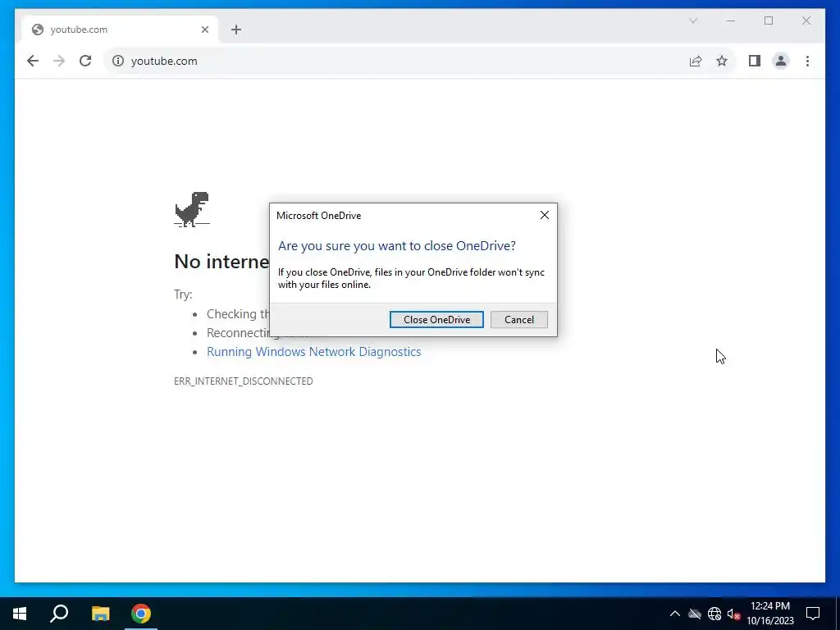Confirm with Close OneDrive button
This screenshot has height=630, width=840.
[x=436, y=319]
